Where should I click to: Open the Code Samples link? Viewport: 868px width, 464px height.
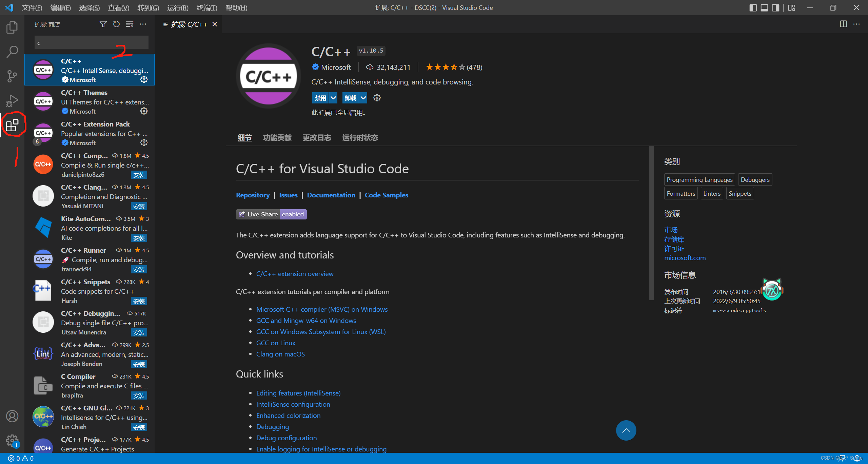386,195
